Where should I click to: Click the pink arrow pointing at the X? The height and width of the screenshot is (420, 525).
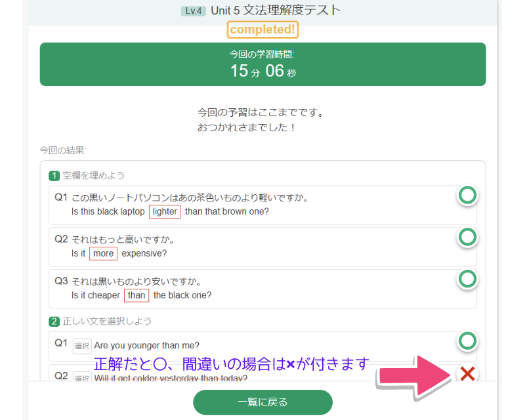(x=413, y=375)
